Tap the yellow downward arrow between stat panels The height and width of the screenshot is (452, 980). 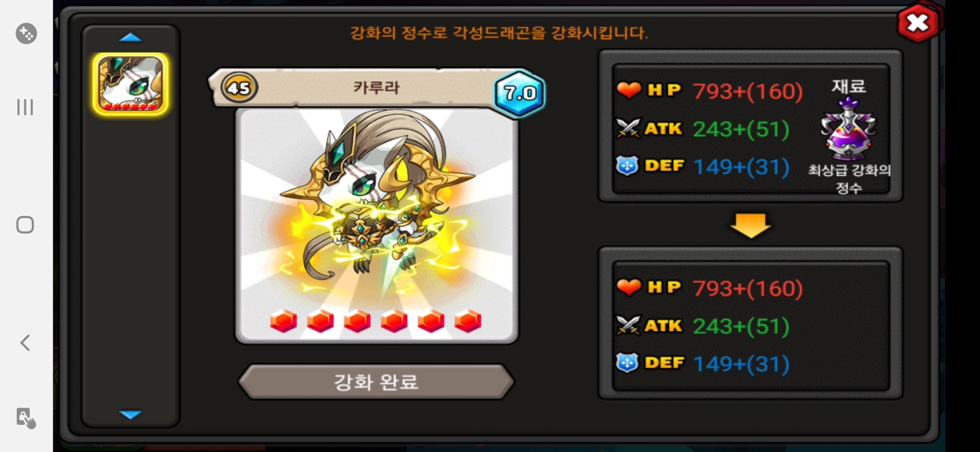(750, 225)
